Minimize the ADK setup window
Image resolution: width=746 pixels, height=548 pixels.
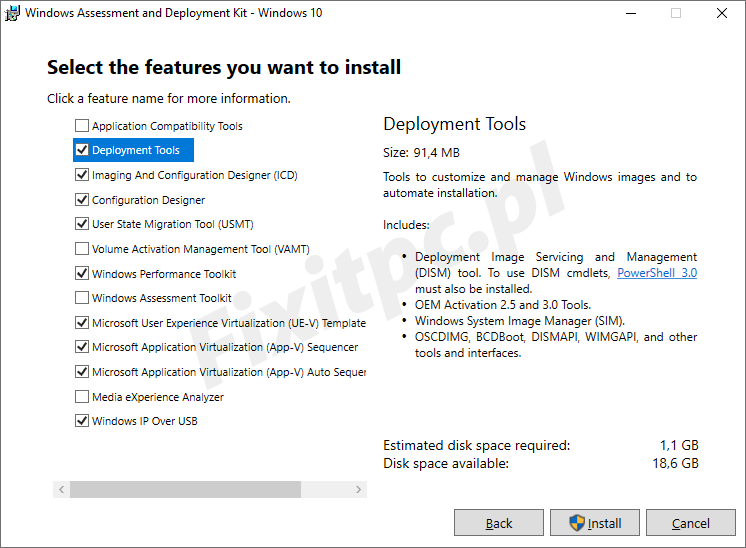[631, 13]
